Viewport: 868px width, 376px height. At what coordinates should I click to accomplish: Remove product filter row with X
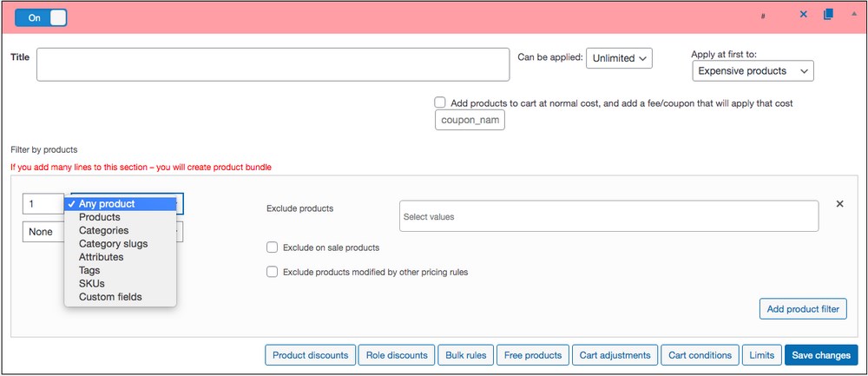(x=839, y=204)
